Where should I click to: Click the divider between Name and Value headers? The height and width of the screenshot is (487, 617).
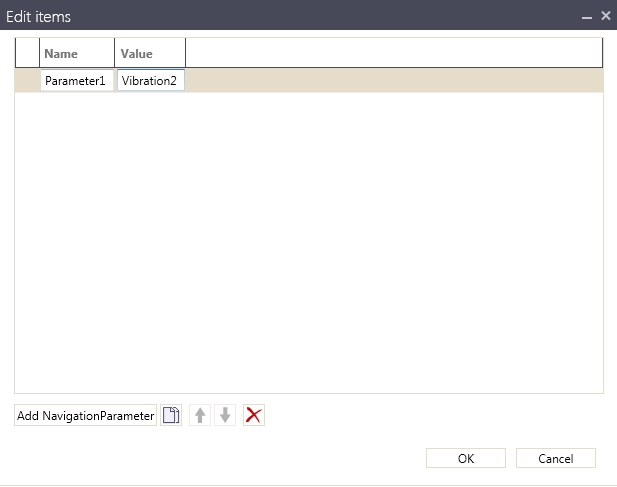(115, 54)
